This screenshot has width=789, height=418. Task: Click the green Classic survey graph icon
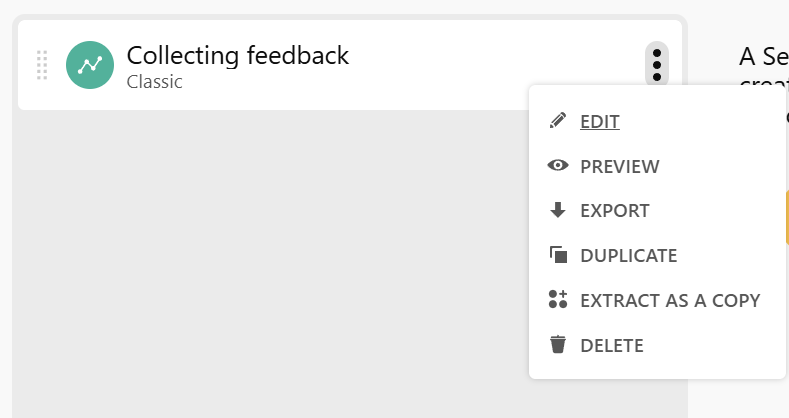[x=90, y=65]
